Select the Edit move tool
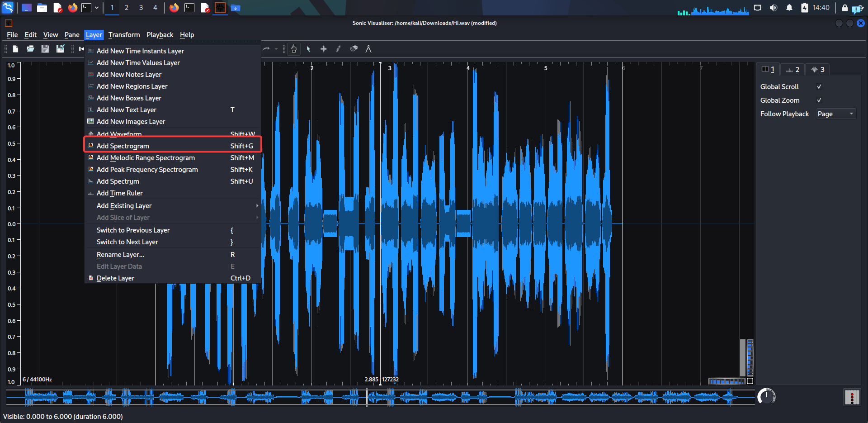This screenshot has height=423, width=868. (x=324, y=49)
